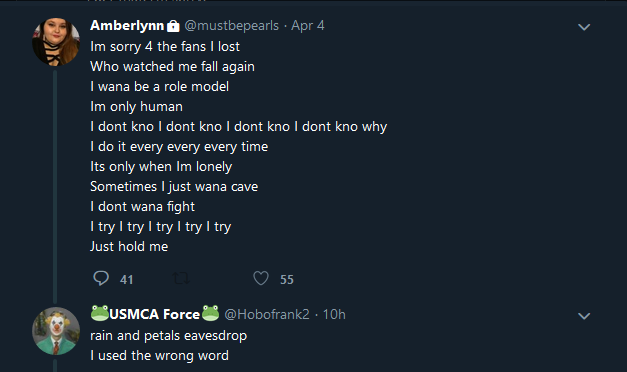Viewport: 627px width, 372px height.
Task: Click the greyed-out retweet icon
Action: pos(181,278)
